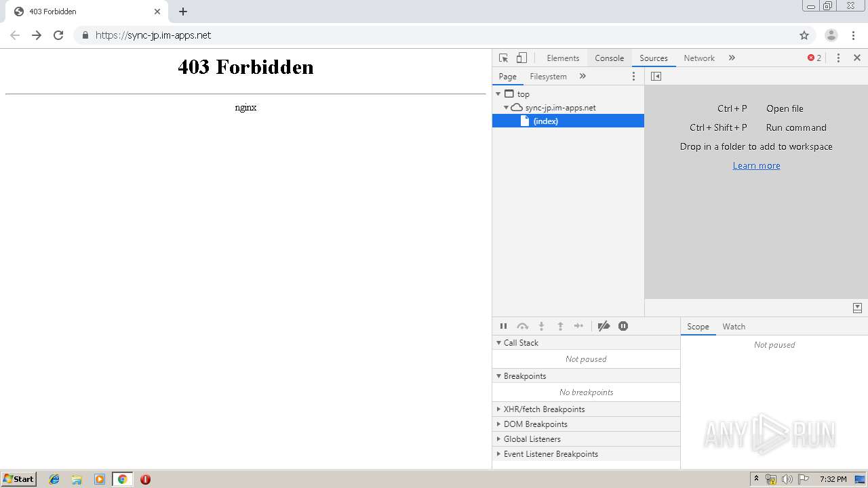This screenshot has height=488, width=868.
Task: Click the top frame icon
Action: coord(509,94)
